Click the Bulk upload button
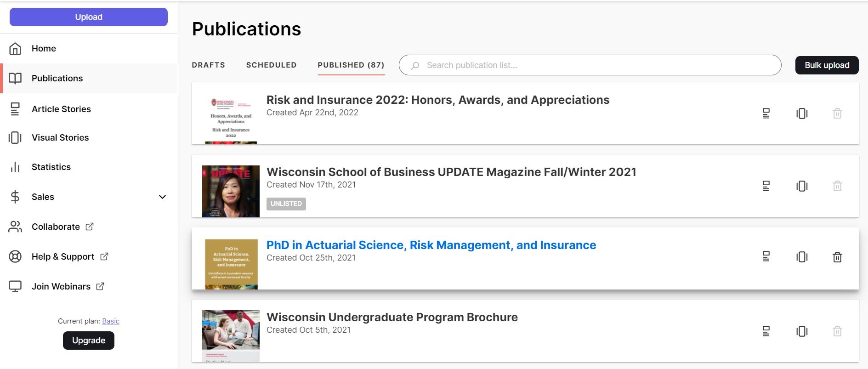The height and width of the screenshot is (369, 868). (x=827, y=65)
